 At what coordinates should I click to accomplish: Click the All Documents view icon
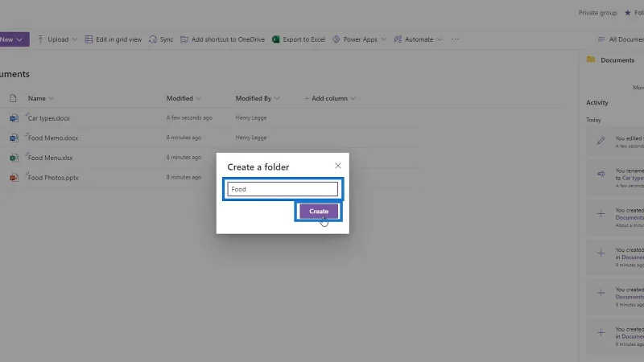coord(601,39)
